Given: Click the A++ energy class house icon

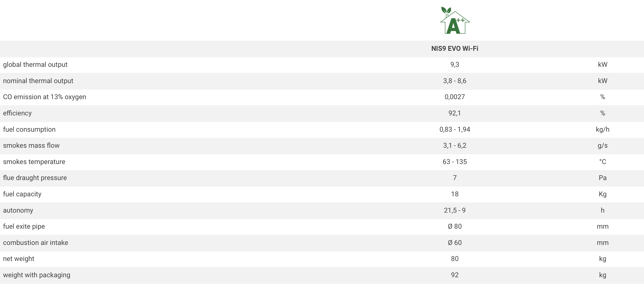Looking at the screenshot, I should pos(455,20).
